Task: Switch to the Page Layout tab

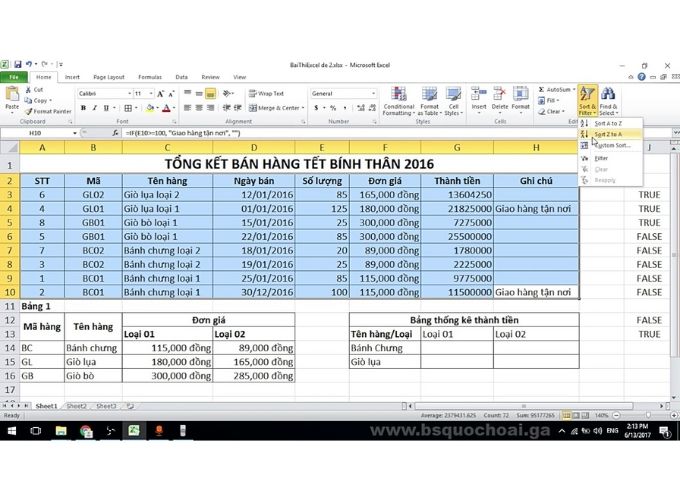Action: click(x=109, y=77)
